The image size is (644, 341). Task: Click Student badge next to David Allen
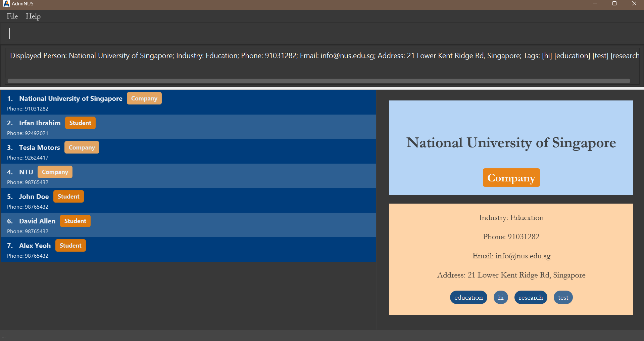tap(75, 221)
